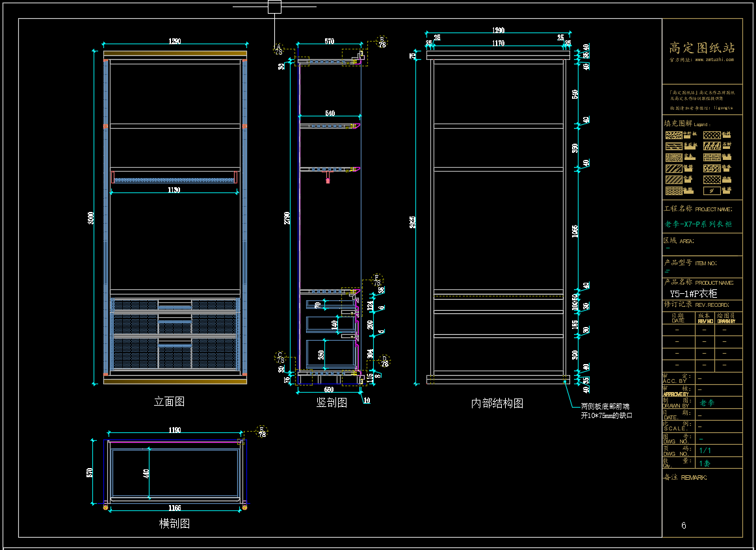
Task: Click the 版本 REV NO table header
Action: pyautogui.click(x=705, y=318)
